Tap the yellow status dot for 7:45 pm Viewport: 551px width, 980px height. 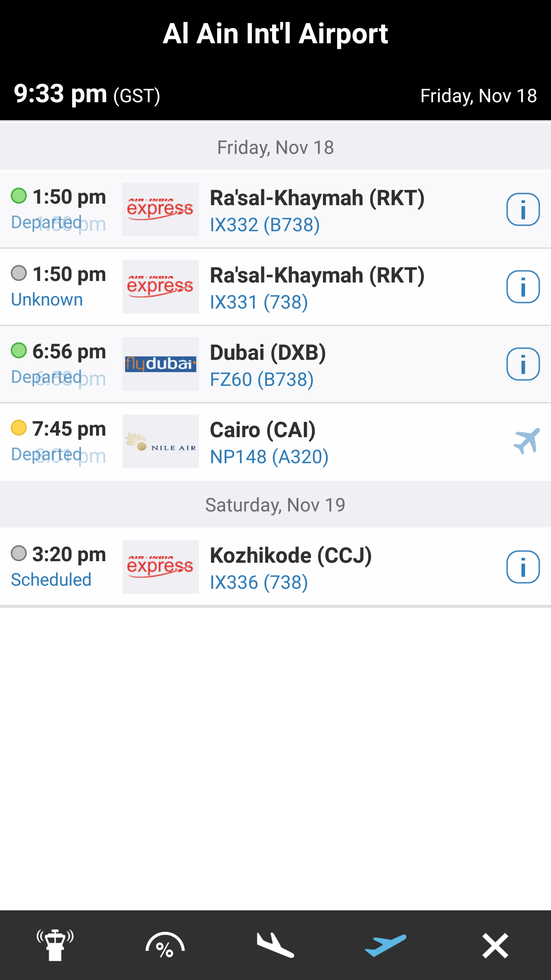(19, 428)
